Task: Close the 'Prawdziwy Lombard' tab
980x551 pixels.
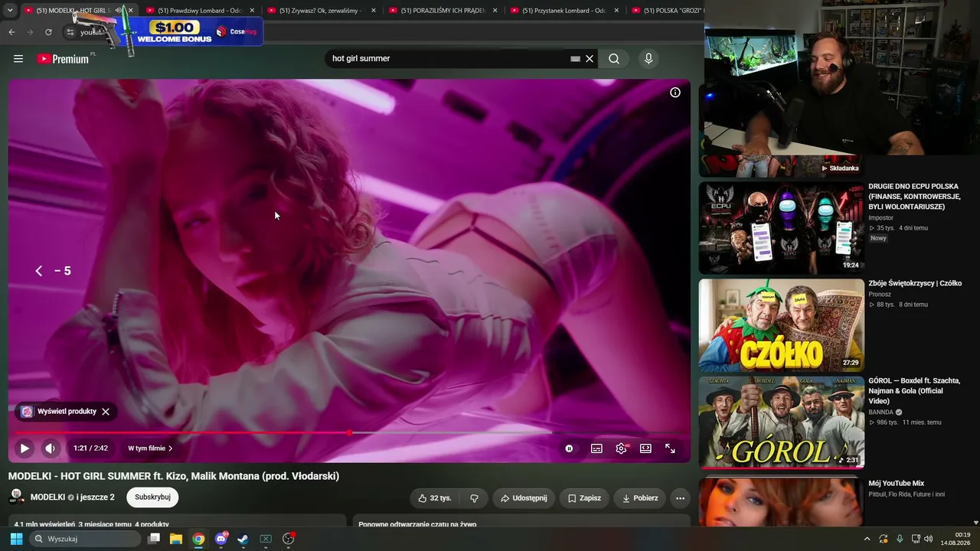Action: [252, 11]
